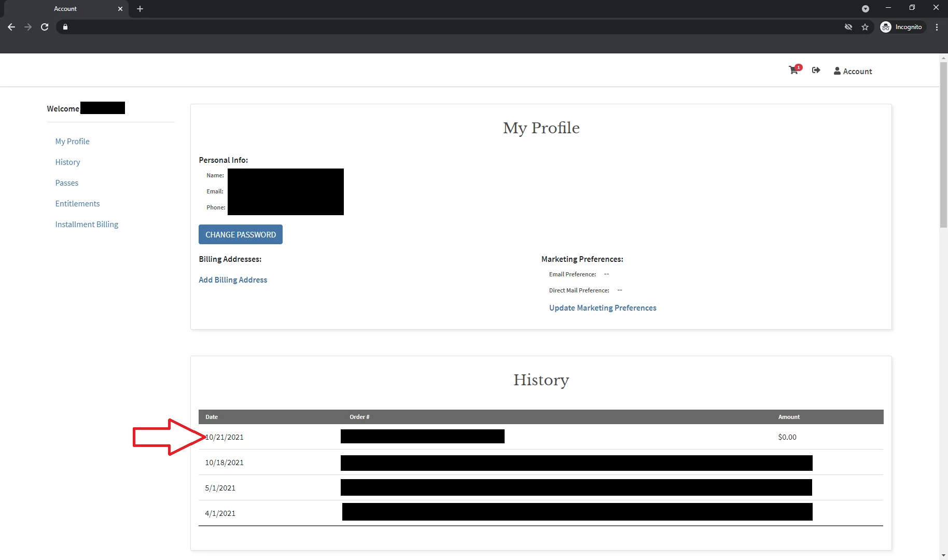This screenshot has height=560, width=948.
Task: Click the scrollbar down arrow
Action: [944, 555]
